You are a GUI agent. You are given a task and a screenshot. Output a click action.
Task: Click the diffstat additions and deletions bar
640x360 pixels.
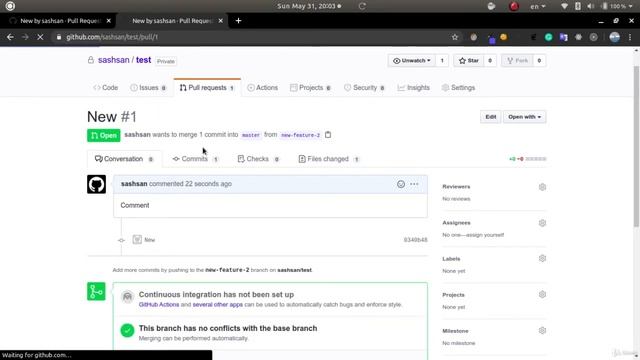(527, 159)
